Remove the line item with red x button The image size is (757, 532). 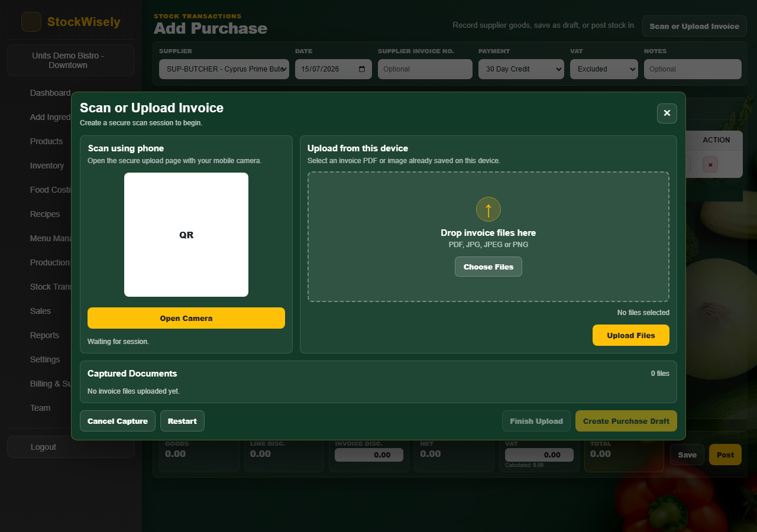pos(710,164)
